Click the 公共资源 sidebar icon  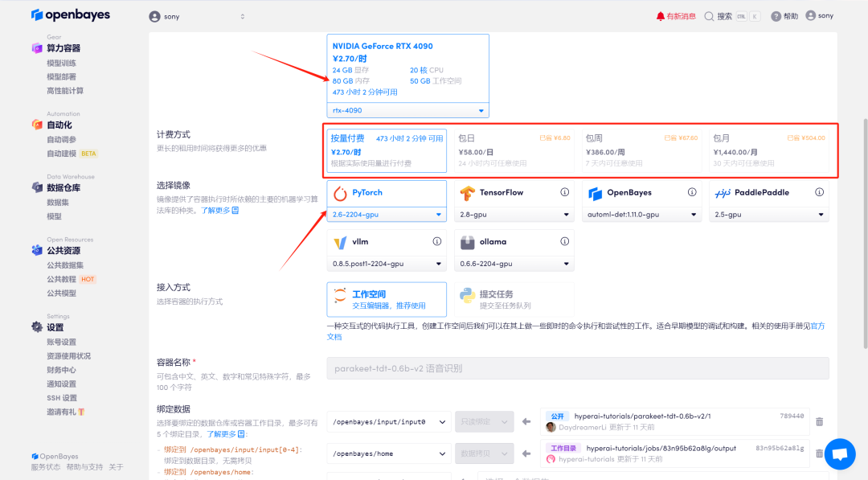pyautogui.click(x=37, y=250)
